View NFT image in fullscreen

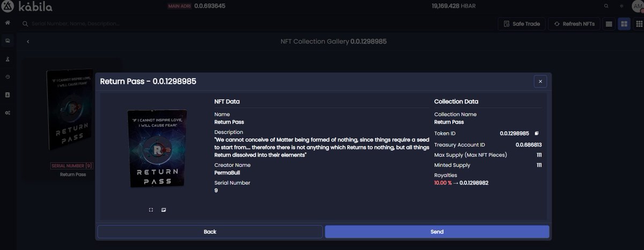point(151,210)
